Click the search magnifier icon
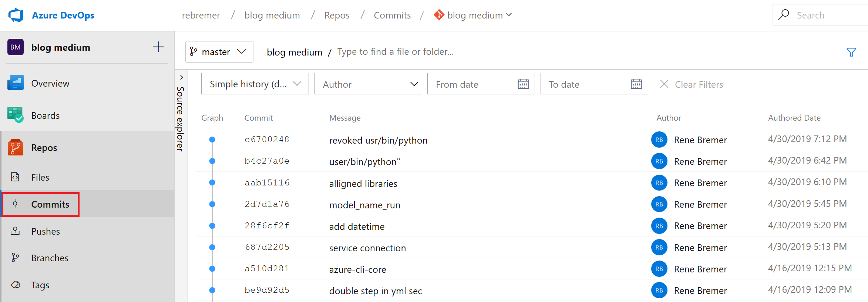 (783, 15)
